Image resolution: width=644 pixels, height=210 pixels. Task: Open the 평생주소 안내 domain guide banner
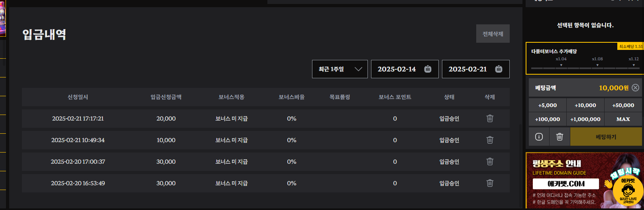point(566,180)
